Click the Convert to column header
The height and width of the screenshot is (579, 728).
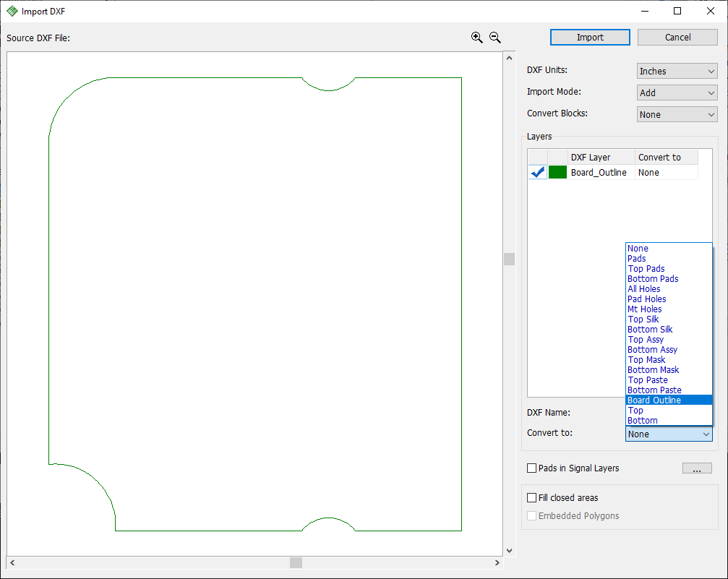pos(667,158)
